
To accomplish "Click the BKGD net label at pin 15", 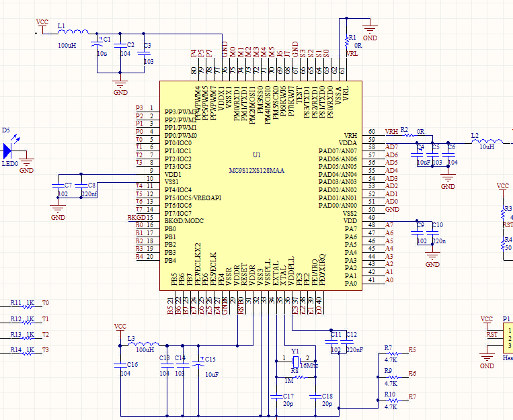I will [136, 218].
